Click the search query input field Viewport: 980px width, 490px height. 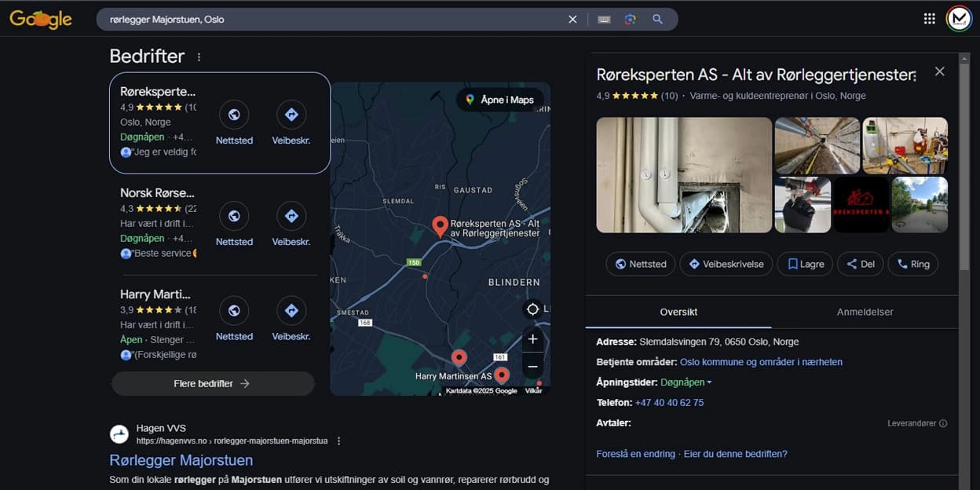coord(334,20)
